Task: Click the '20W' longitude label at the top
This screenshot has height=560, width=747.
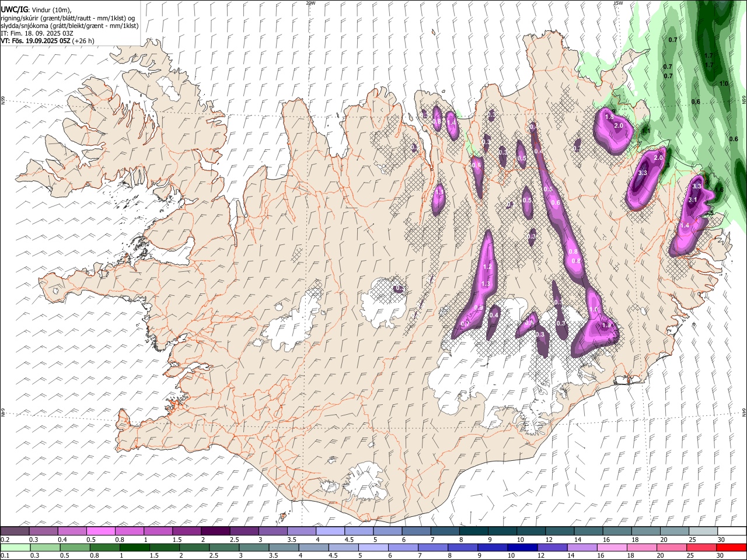Action: point(310,3)
